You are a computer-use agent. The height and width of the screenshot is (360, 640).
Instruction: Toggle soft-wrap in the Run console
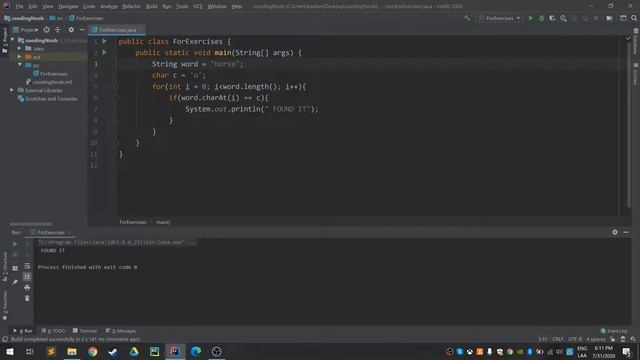pos(27,266)
